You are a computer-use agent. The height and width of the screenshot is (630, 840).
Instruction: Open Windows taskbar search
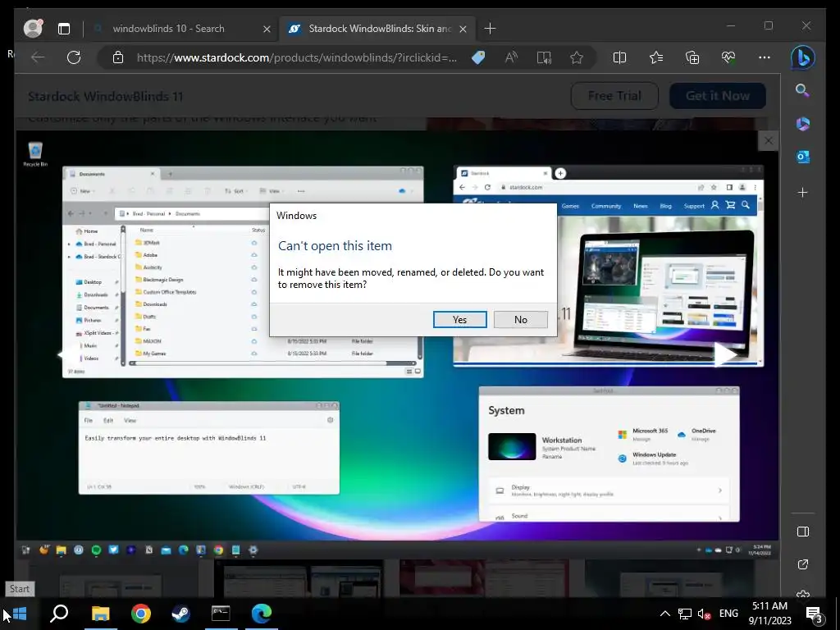[x=59, y=614]
